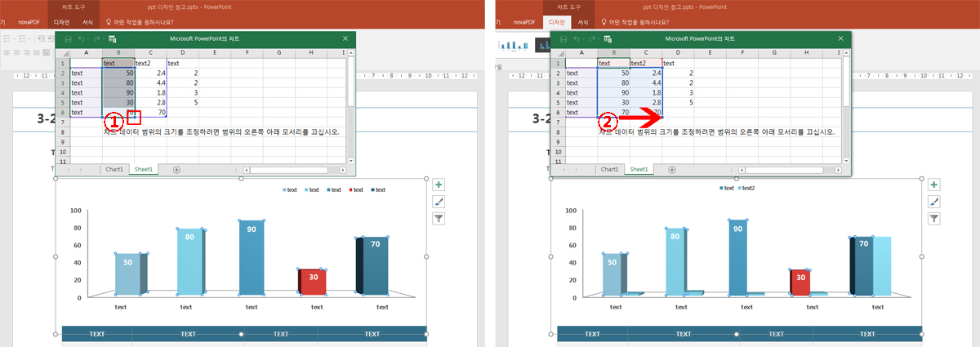
Task: Select Sheet1 tab in right datasheet window
Action: coord(639,169)
